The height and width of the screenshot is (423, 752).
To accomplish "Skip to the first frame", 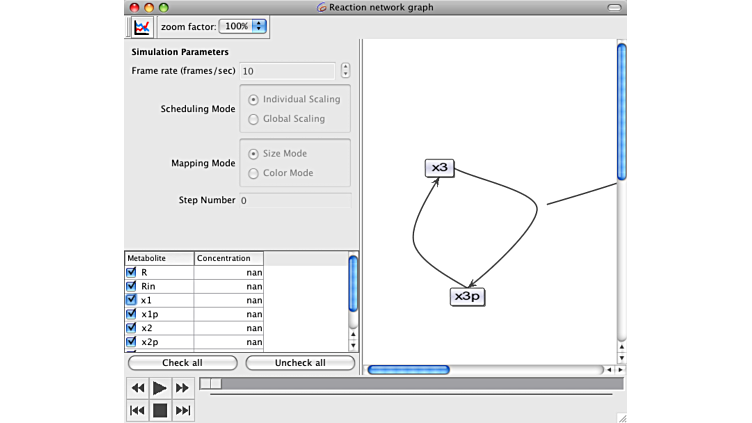I will coord(138,410).
